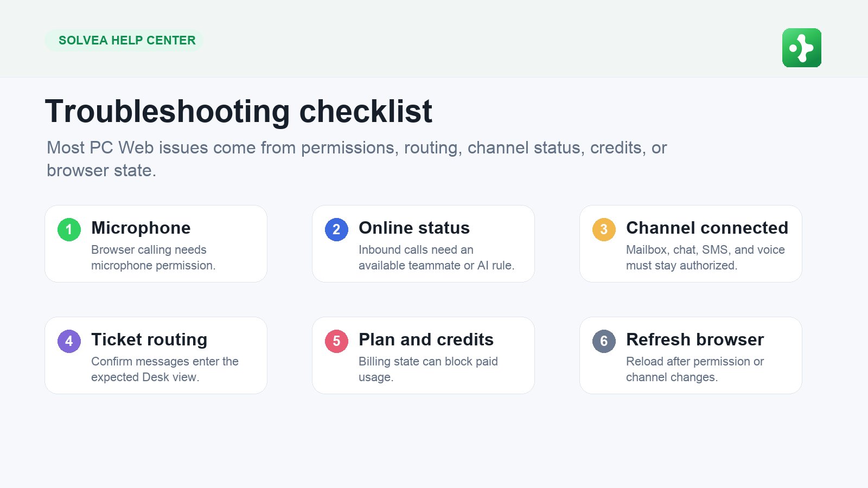
Task: Click the Solvea Help Center badge
Action: [124, 41]
